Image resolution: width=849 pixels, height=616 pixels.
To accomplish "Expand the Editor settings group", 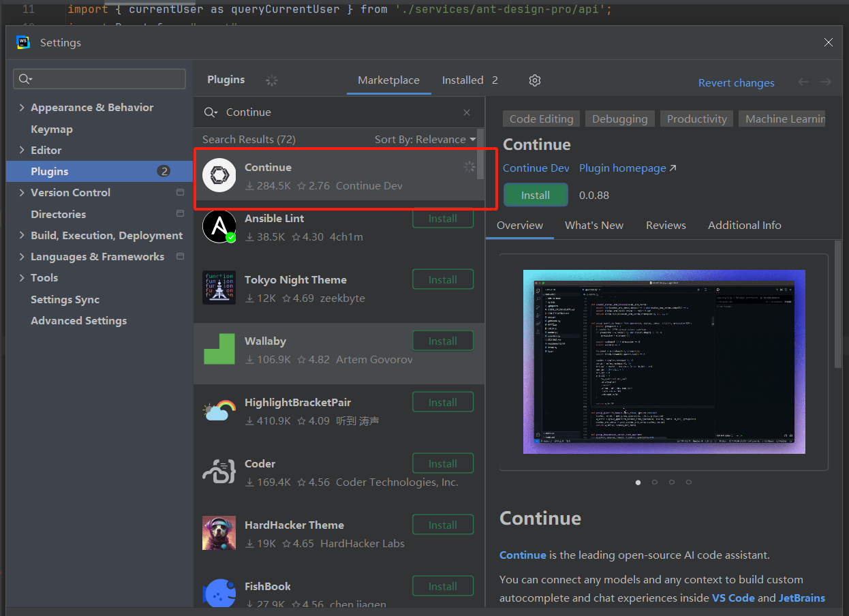I will tap(22, 150).
